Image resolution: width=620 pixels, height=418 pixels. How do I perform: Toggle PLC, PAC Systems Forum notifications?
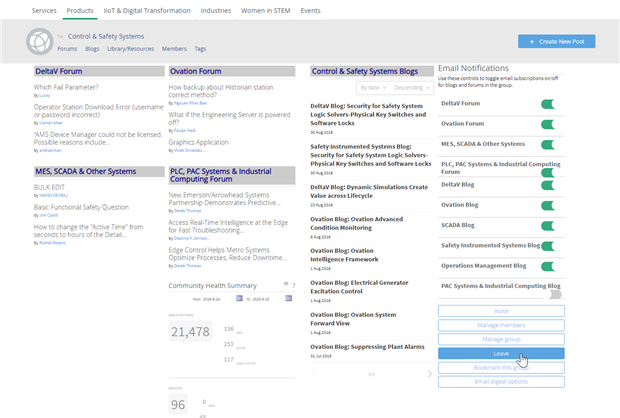(548, 172)
